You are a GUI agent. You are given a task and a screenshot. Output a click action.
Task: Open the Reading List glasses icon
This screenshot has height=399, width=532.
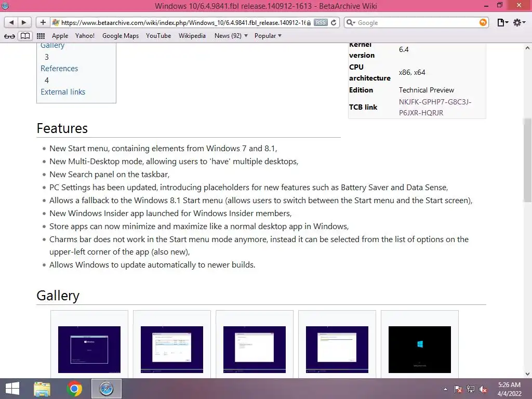(9, 36)
